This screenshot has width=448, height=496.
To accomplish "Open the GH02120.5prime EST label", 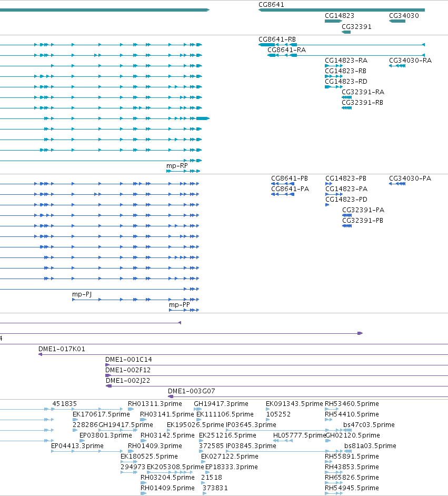I will (353, 435).
